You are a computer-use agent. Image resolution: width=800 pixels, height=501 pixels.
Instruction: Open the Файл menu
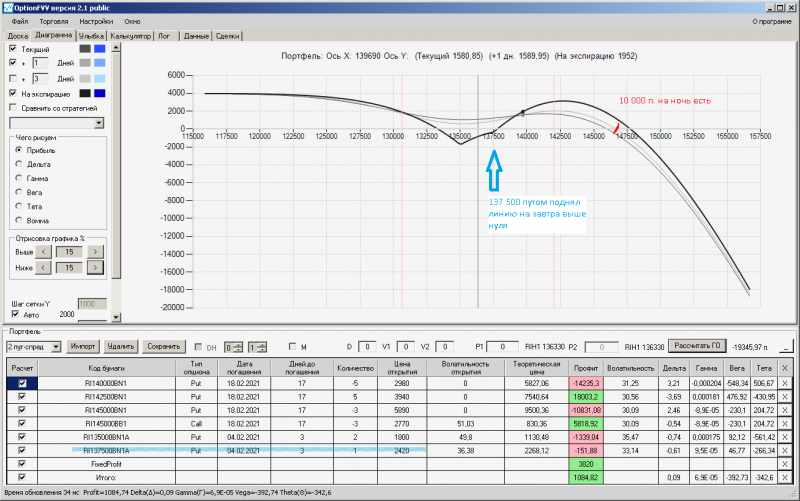coord(20,21)
